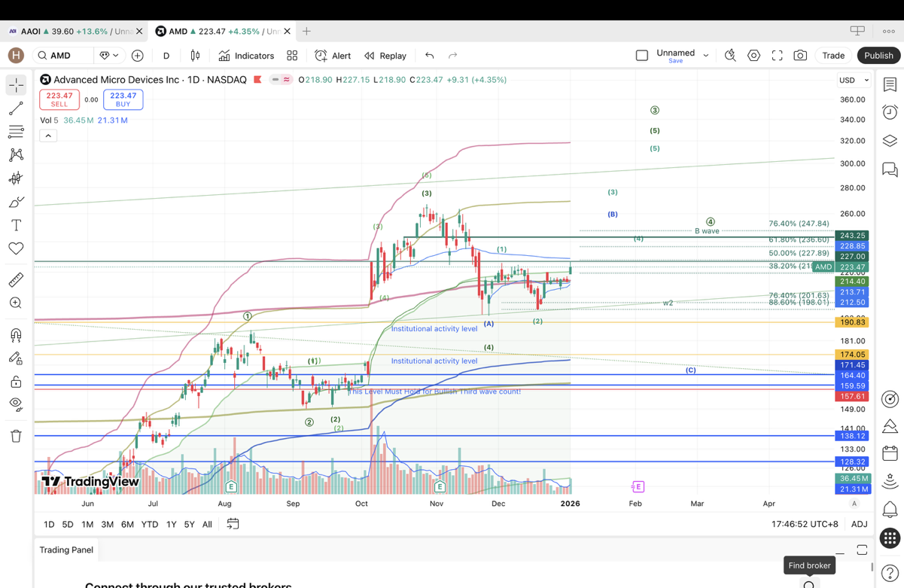Select the All time range
This screenshot has height=588, width=904.
click(x=207, y=524)
